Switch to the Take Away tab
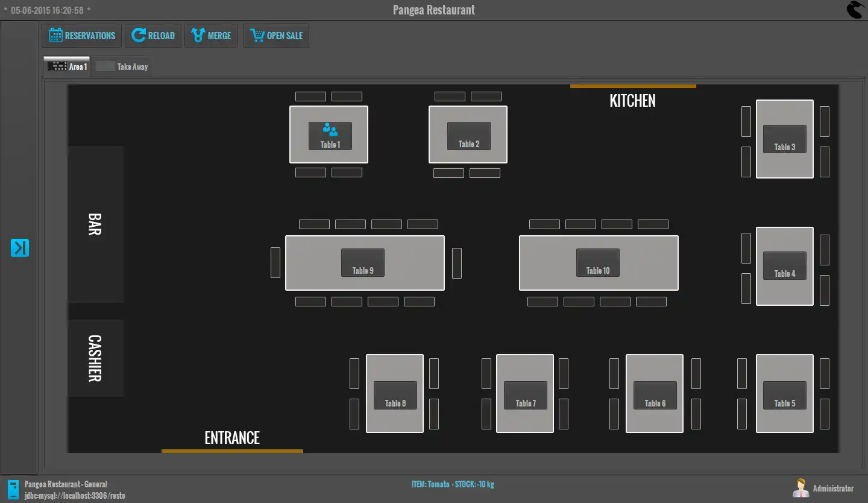Screen dimensions: 868x503 click(x=121, y=66)
